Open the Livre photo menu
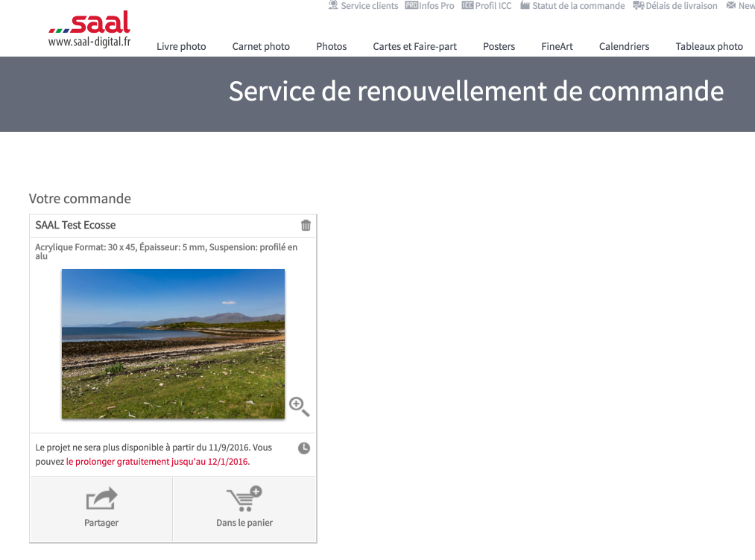Image resolution: width=755 pixels, height=560 pixels. click(x=181, y=47)
